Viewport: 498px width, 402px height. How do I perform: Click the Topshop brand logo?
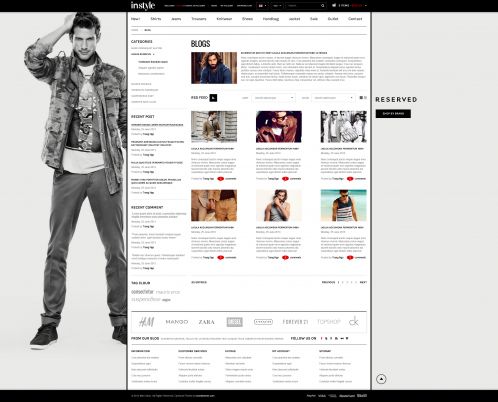click(329, 322)
